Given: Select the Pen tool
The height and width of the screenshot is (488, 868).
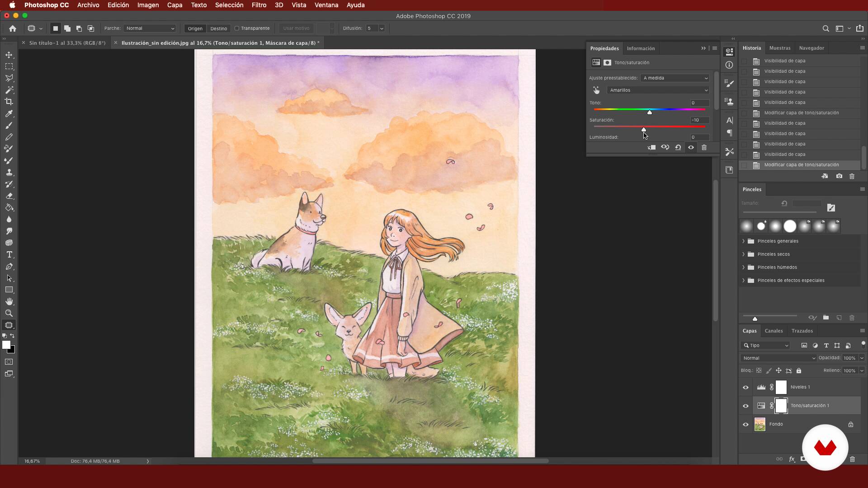Looking at the screenshot, I should (9, 266).
